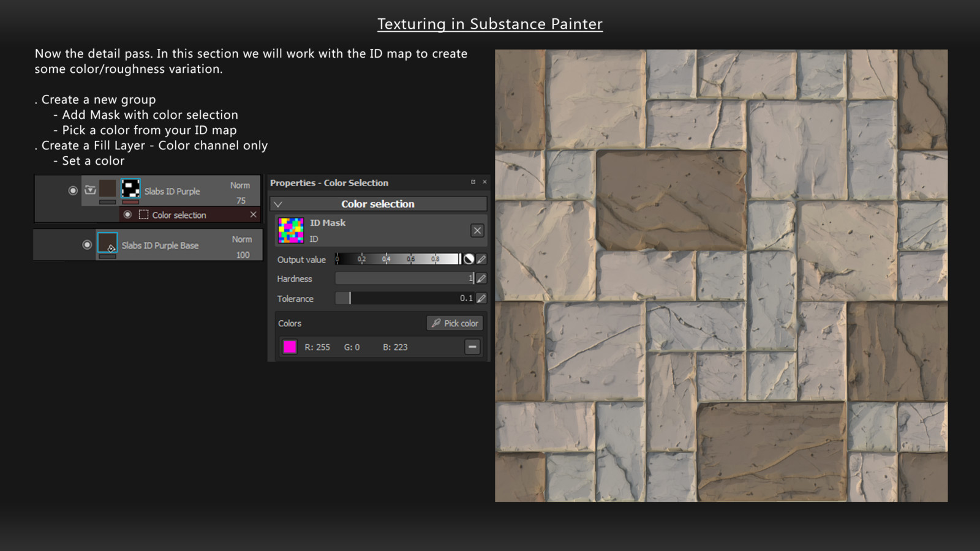Hide the Slabs ID Purple Base layer

[87, 244]
